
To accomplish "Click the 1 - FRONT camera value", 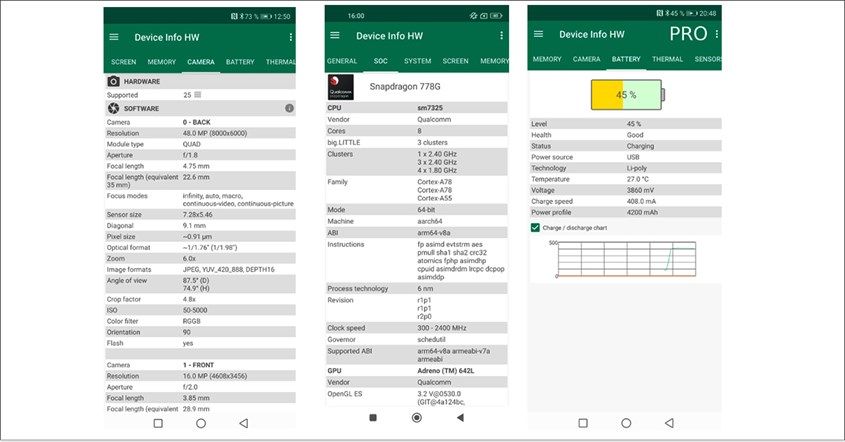I will click(x=198, y=365).
